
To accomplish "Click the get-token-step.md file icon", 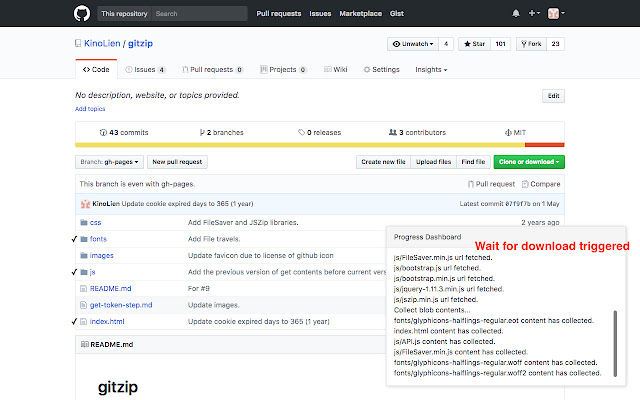I will coord(83,304).
